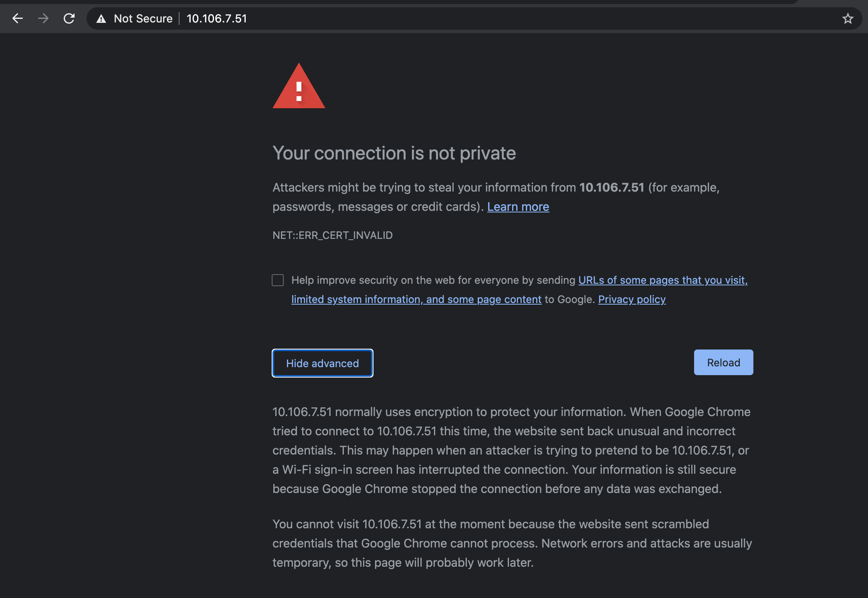Reload the page via the toolbar refresh icon
The image size is (868, 598).
(x=69, y=18)
